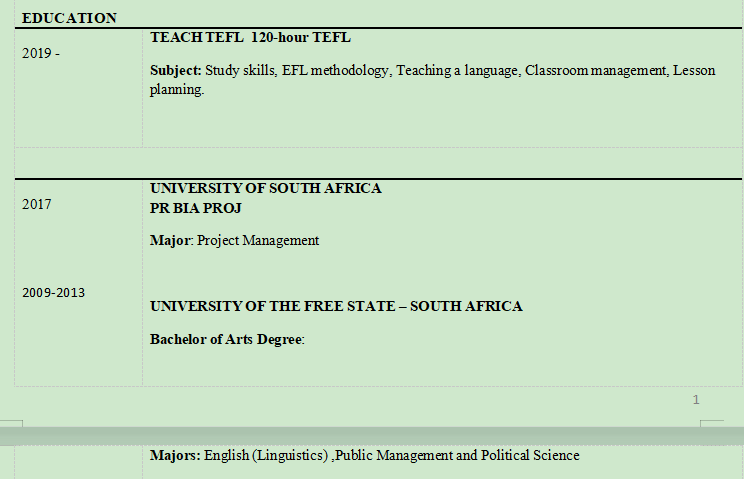Viewport: 744px width, 479px height.
Task: Place cursor in "TEACH TEFL 120-hour TEFL" heading
Action: tap(250, 37)
